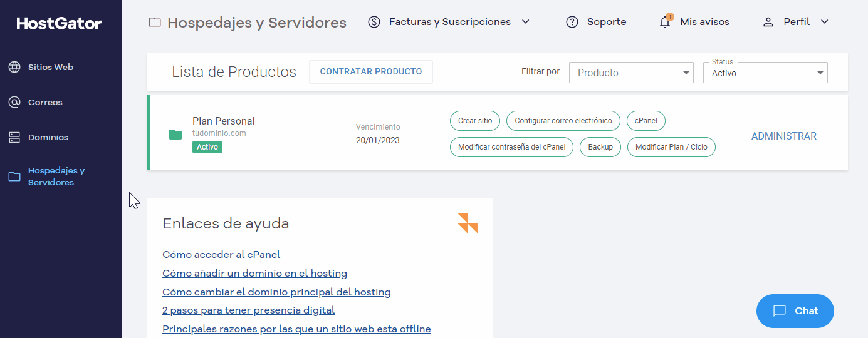Image resolution: width=868 pixels, height=338 pixels.
Task: Click the Plan Personal title
Action: tap(224, 121)
